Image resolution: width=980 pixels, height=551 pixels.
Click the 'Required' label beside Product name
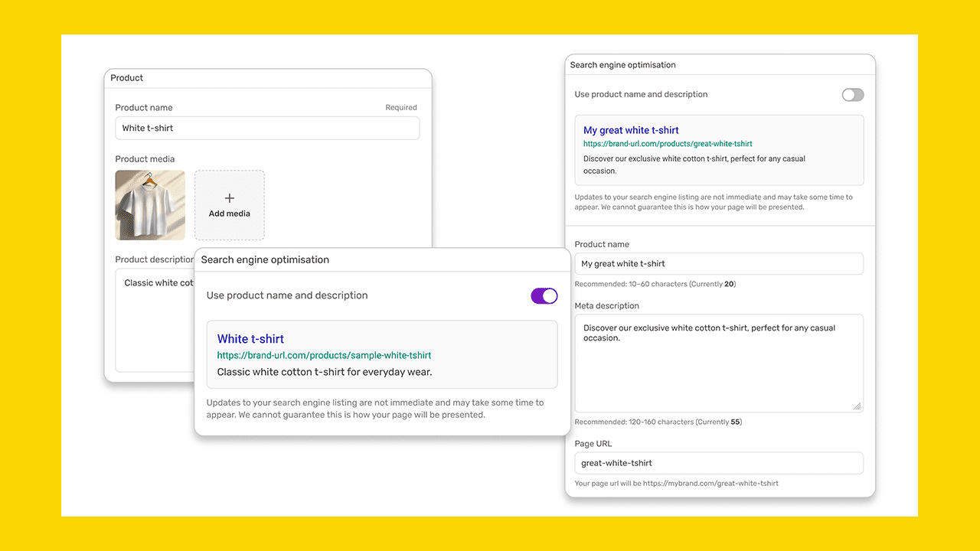click(401, 108)
